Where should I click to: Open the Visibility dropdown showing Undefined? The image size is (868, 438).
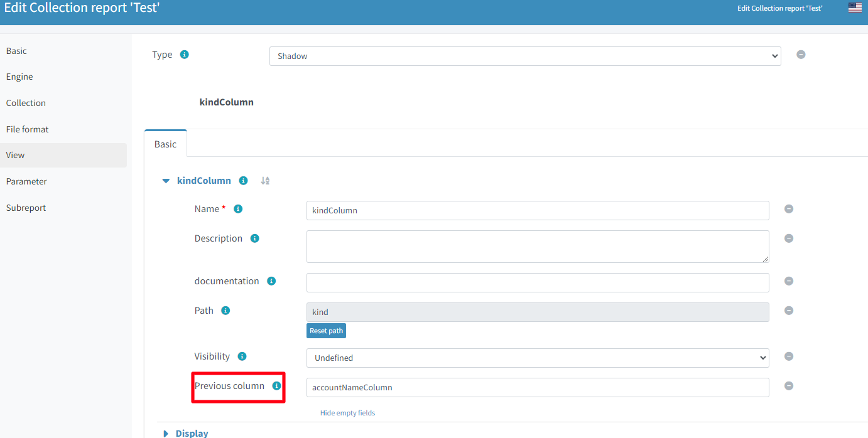pyautogui.click(x=538, y=358)
